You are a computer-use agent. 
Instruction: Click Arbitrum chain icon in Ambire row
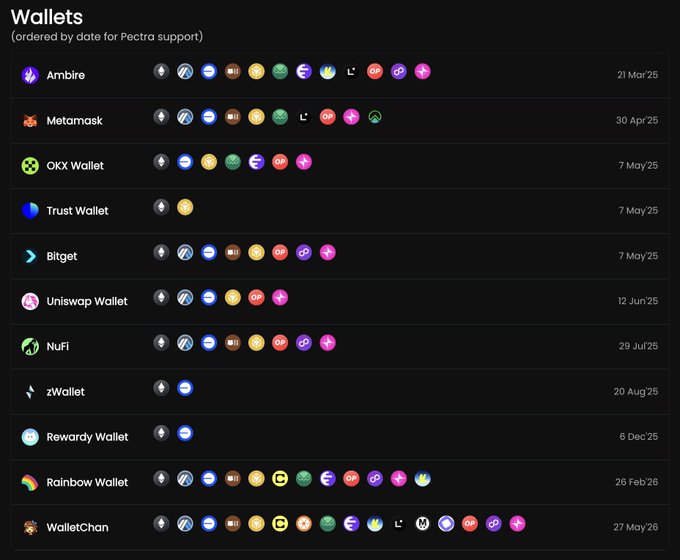click(x=185, y=71)
